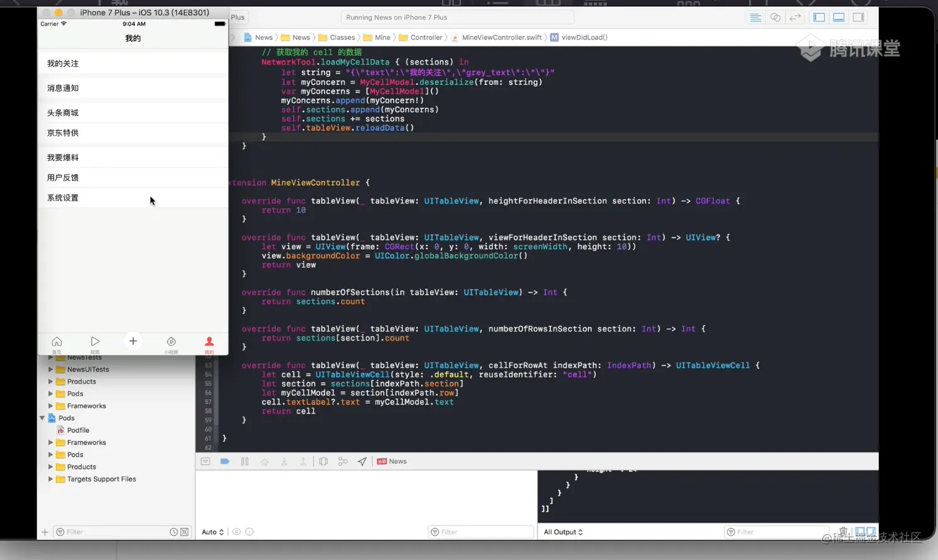The width and height of the screenshot is (938, 560).
Task: Tap the 用户反馈 row in simulator
Action: (x=133, y=177)
